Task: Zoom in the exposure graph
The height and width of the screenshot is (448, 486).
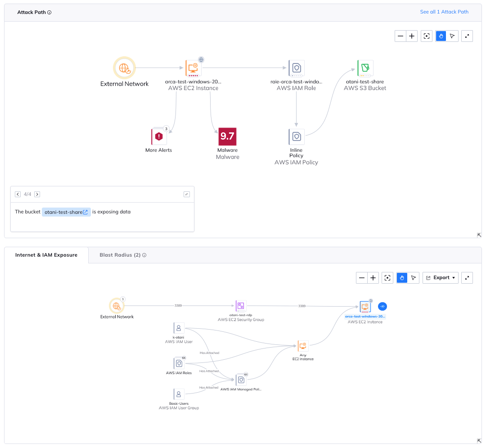Action: tap(373, 278)
